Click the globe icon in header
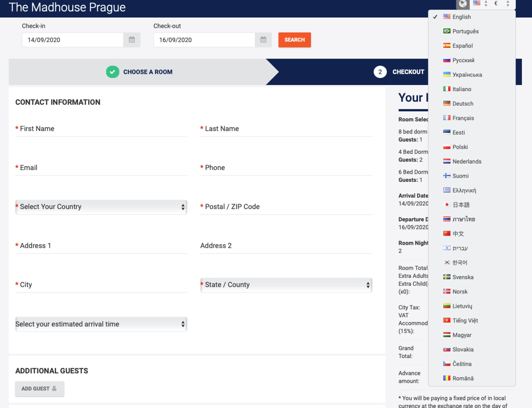Image resolution: width=532 pixels, height=408 pixels. coord(463,4)
